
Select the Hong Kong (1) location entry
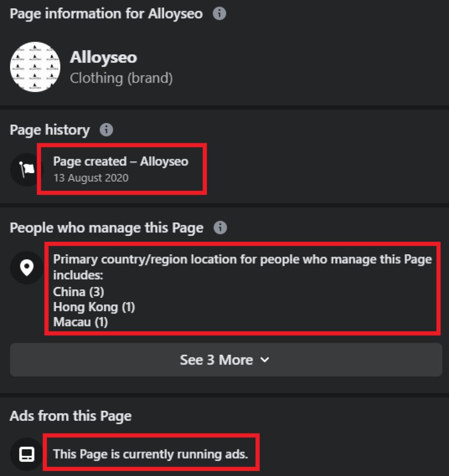pyautogui.click(x=94, y=307)
